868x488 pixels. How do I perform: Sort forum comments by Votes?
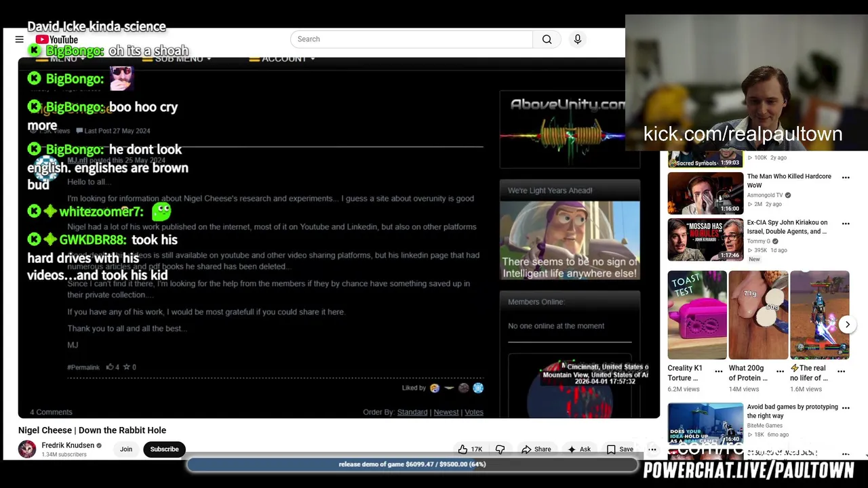pos(474,412)
